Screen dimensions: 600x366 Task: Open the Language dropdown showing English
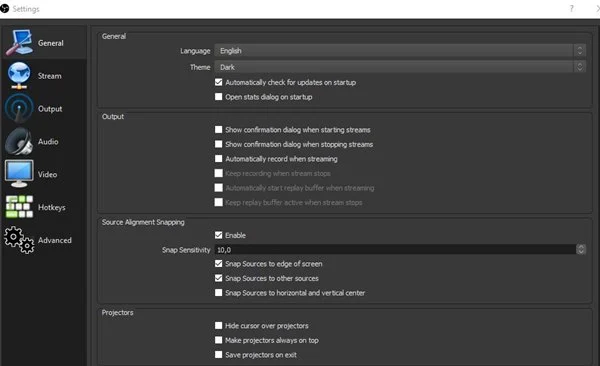tap(400, 51)
